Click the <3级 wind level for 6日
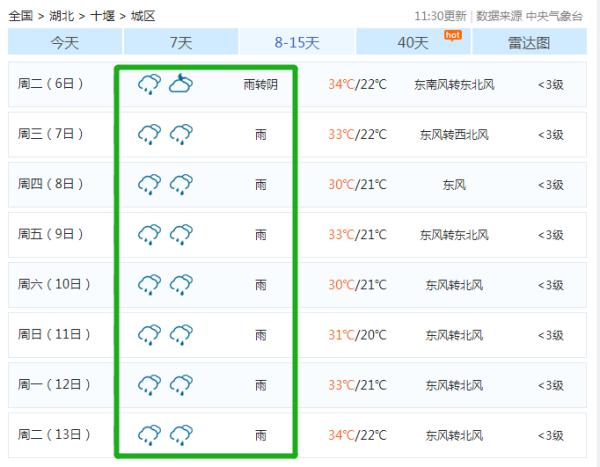 pos(551,84)
